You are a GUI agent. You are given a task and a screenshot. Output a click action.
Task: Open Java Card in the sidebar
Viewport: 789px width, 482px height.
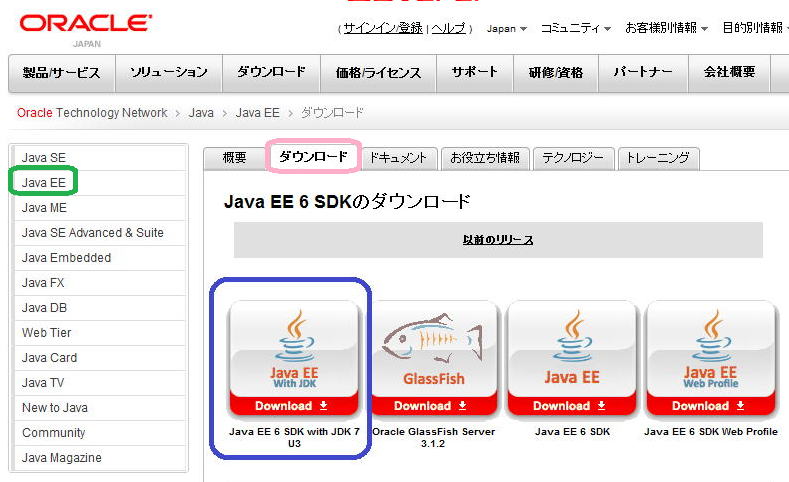click(x=100, y=358)
